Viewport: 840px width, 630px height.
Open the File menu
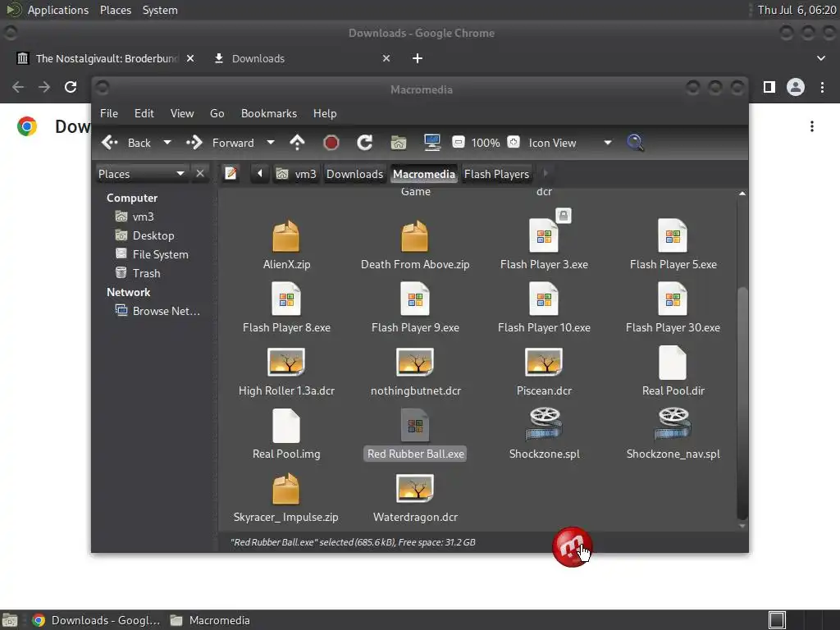(109, 113)
